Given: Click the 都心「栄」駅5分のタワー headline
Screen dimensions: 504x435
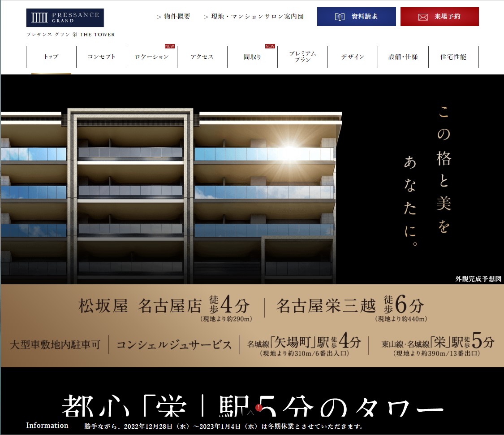Looking at the screenshot, I should click(252, 405).
